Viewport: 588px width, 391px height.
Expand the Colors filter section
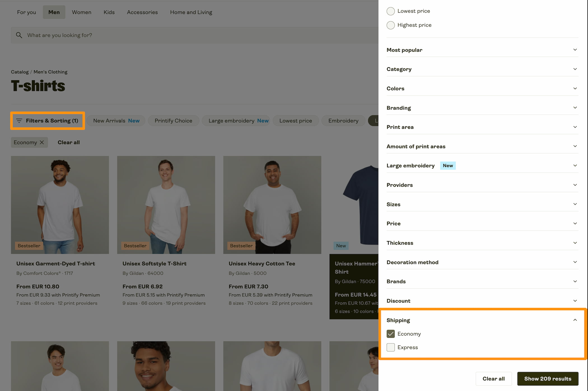point(482,89)
